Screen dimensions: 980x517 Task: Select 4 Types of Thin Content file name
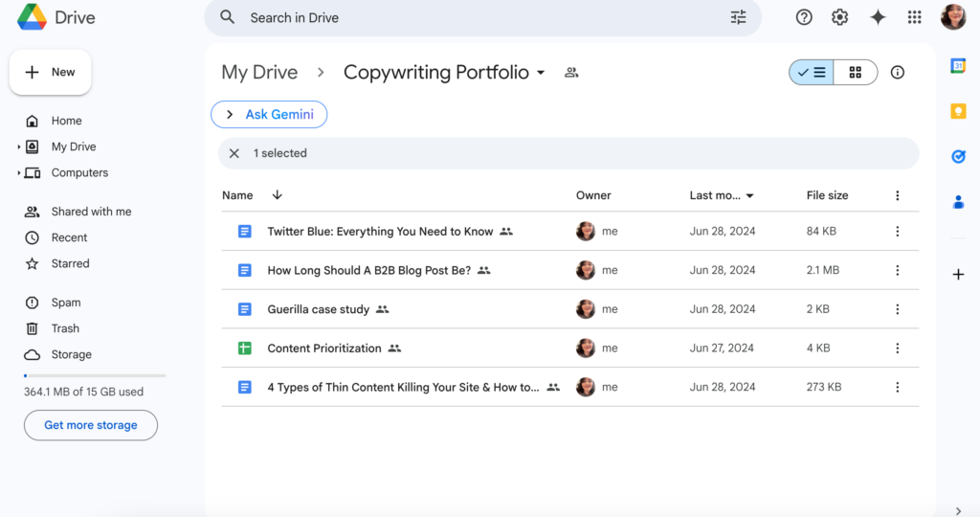pyautogui.click(x=403, y=387)
